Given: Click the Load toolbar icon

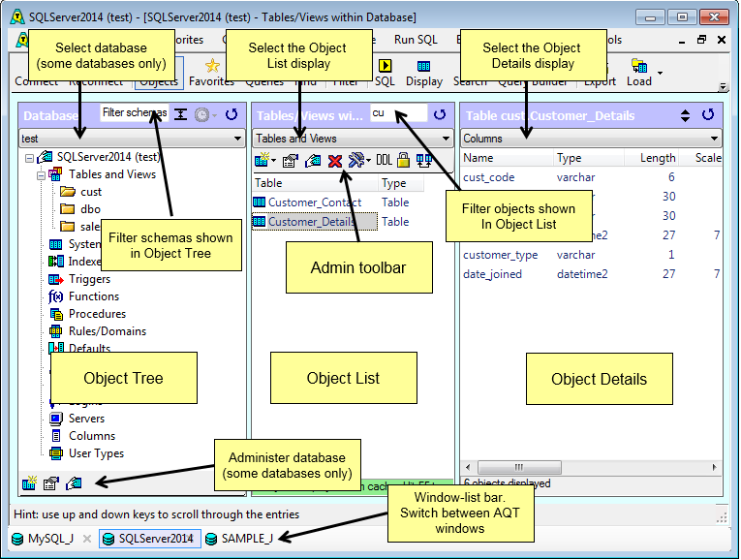Looking at the screenshot, I should tap(639, 73).
